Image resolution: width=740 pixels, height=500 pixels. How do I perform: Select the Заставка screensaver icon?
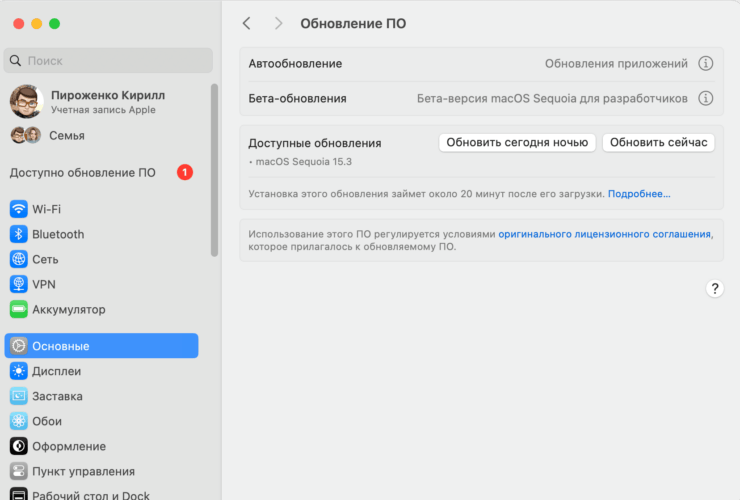[18, 396]
